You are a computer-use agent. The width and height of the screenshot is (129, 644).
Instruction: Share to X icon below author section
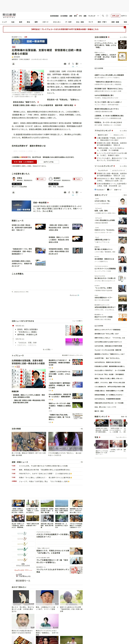tap(73, 192)
